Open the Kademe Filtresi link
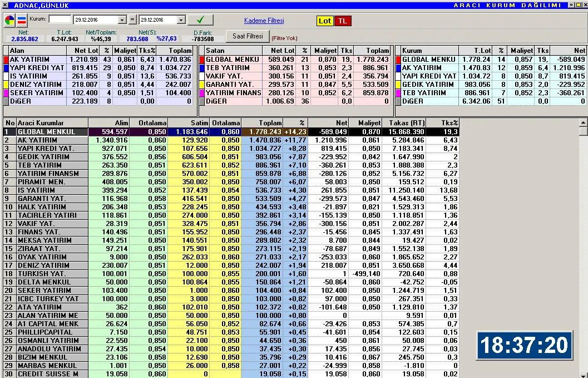The image size is (588, 378). click(x=264, y=21)
